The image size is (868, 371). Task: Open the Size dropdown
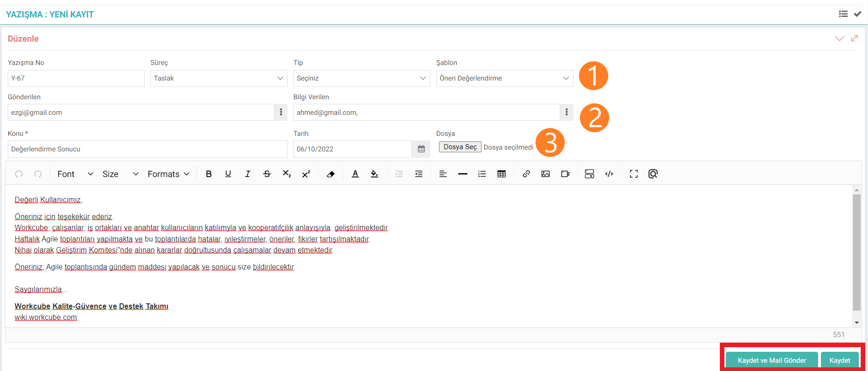pos(120,174)
